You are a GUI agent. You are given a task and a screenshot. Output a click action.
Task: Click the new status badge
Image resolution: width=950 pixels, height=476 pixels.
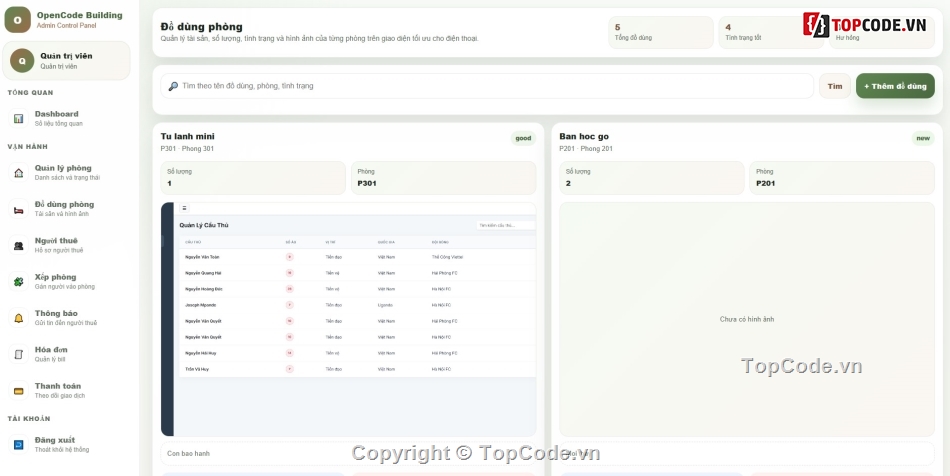point(923,138)
